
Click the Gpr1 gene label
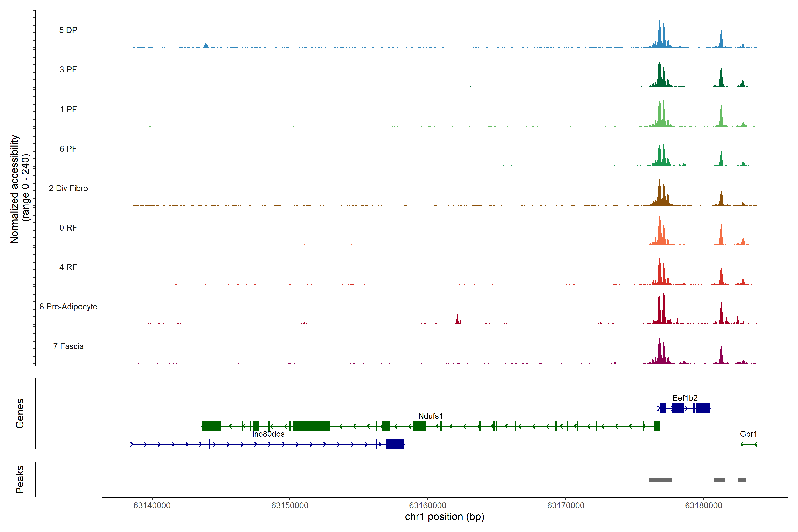[748, 434]
